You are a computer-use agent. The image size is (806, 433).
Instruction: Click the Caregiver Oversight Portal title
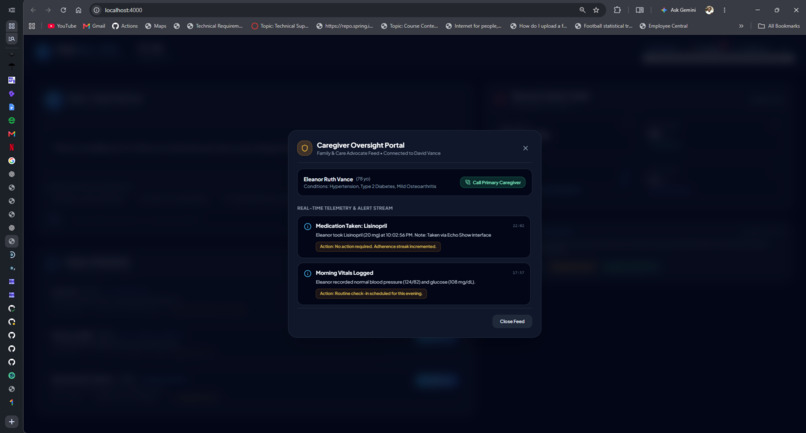point(360,146)
